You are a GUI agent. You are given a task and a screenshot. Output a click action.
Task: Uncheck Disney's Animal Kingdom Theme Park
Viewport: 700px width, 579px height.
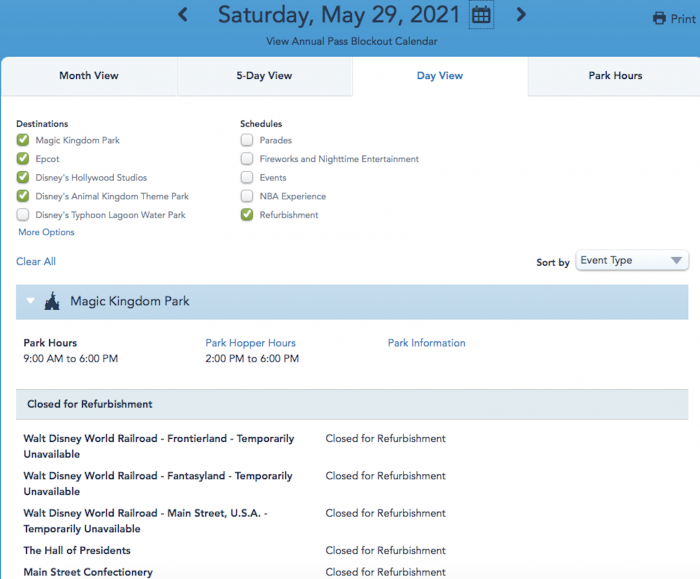[23, 196]
